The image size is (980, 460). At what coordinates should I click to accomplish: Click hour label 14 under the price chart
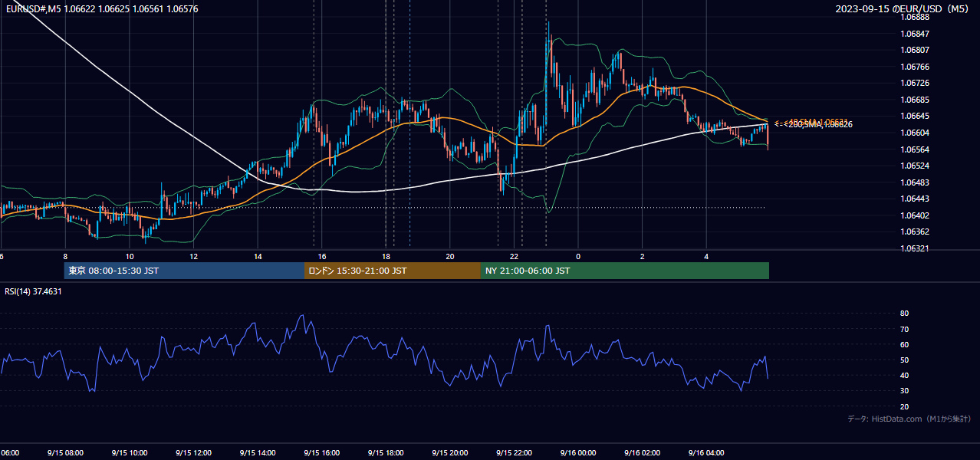[x=258, y=256]
